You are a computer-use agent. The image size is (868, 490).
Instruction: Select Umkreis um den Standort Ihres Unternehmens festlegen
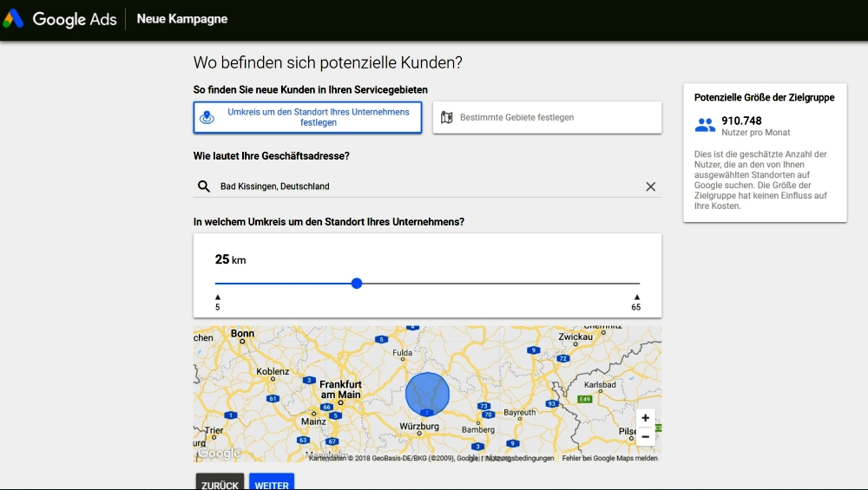(x=307, y=117)
